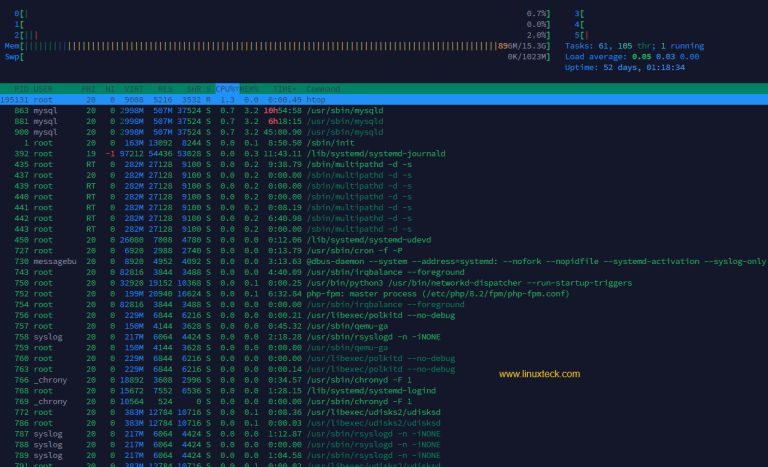
Task: Select mysqld process with PID 863
Action: point(384,110)
